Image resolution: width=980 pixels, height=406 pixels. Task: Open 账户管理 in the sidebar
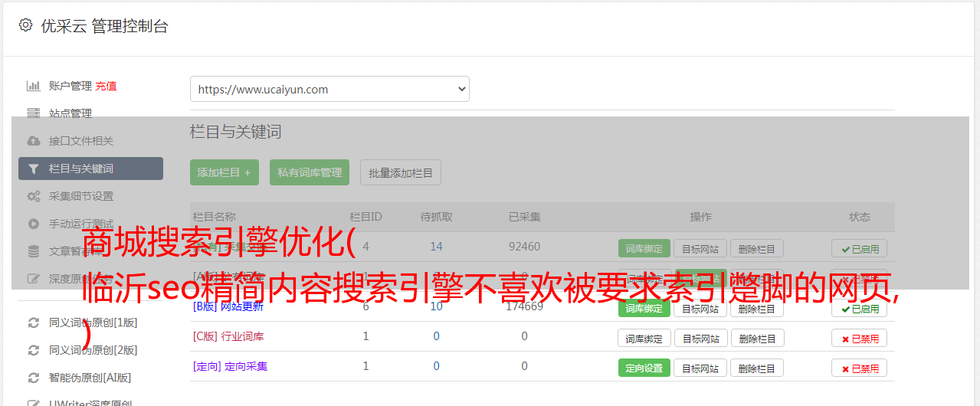pos(70,86)
